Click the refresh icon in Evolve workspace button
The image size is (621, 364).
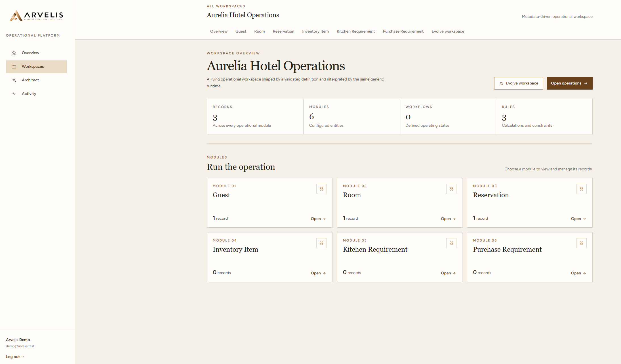tap(501, 83)
